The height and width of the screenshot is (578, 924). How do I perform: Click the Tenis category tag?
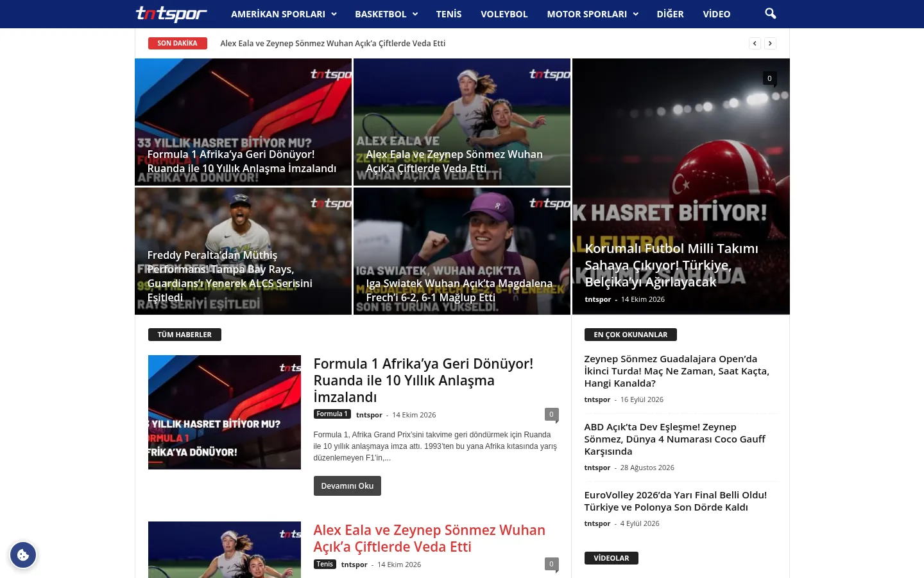325,565
